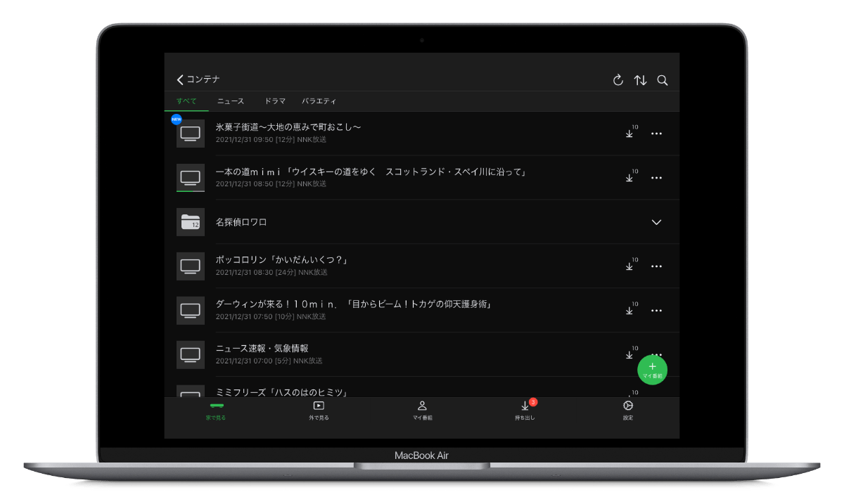Open more options for 一本の道ｍｉｍｉ
844x504 pixels.
tap(656, 177)
